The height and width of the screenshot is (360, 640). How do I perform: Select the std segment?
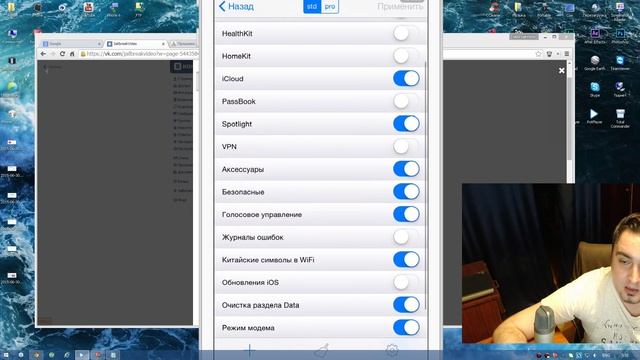coord(312,6)
